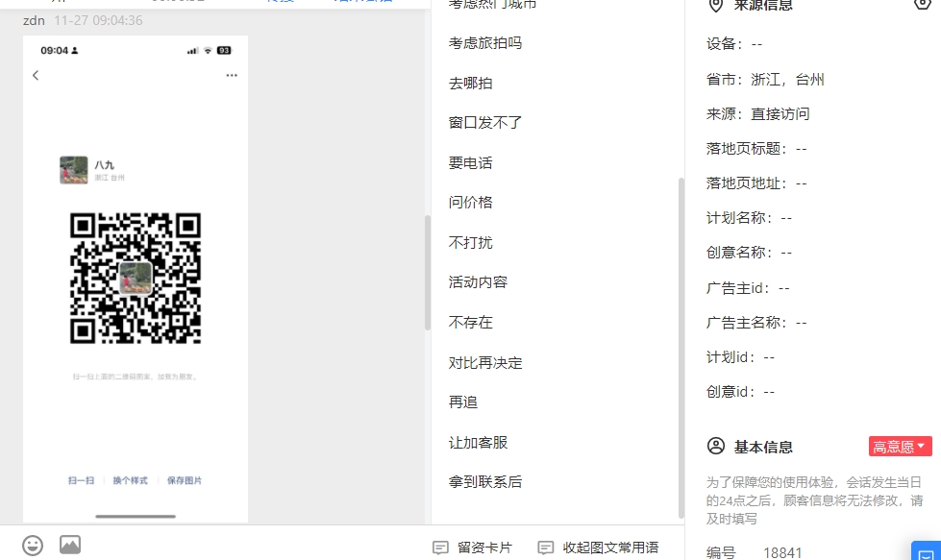
Task: Click the send image icon
Action: click(x=70, y=545)
